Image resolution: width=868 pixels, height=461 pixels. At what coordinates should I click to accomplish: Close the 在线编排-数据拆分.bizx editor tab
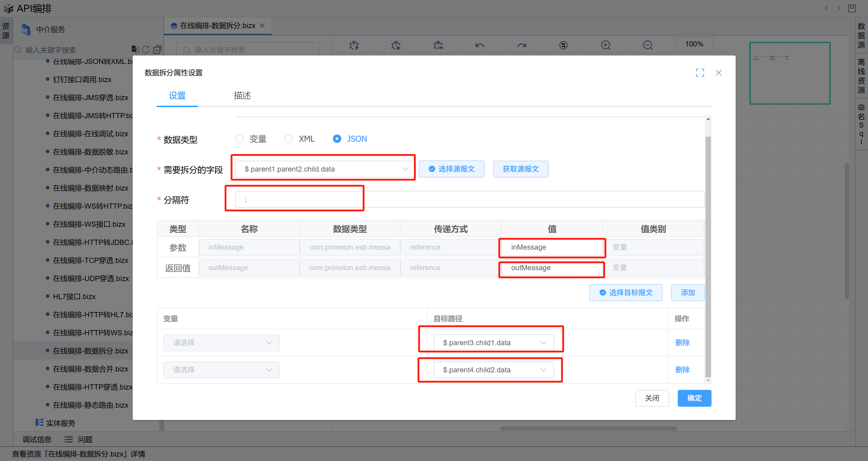pos(262,26)
